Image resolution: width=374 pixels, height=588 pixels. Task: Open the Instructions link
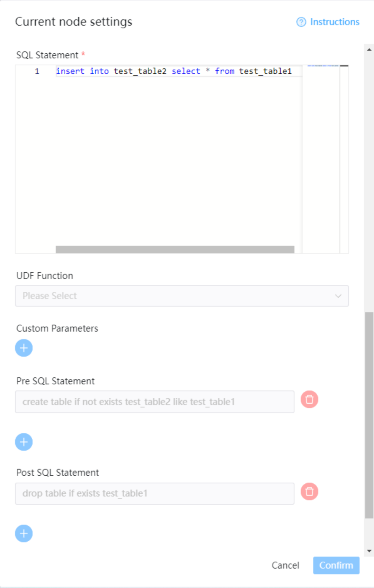coord(335,22)
